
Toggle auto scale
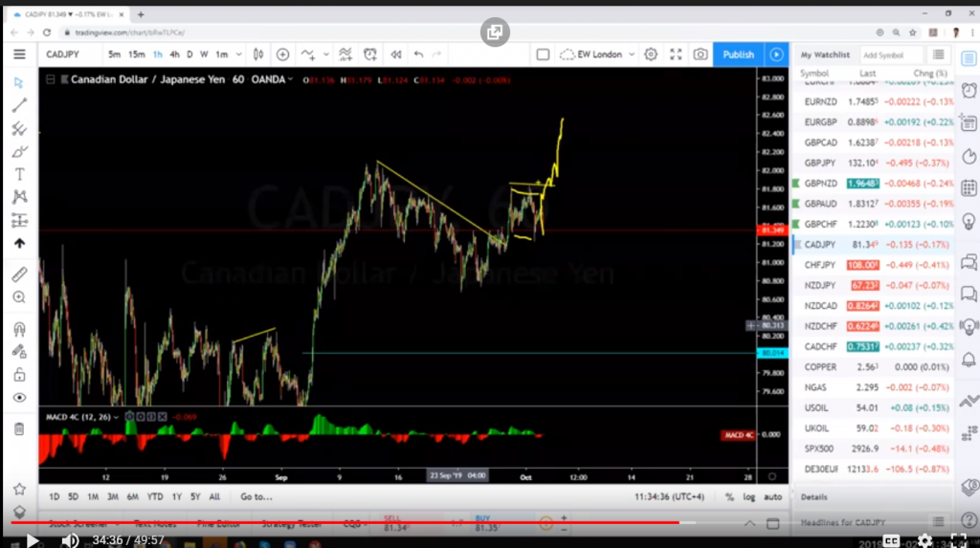772,496
